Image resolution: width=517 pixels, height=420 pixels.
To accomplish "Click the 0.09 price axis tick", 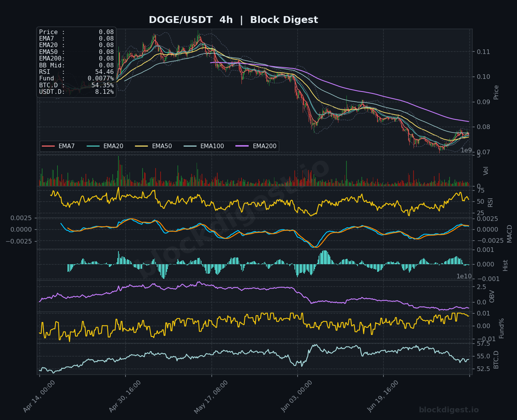I will (x=483, y=102).
